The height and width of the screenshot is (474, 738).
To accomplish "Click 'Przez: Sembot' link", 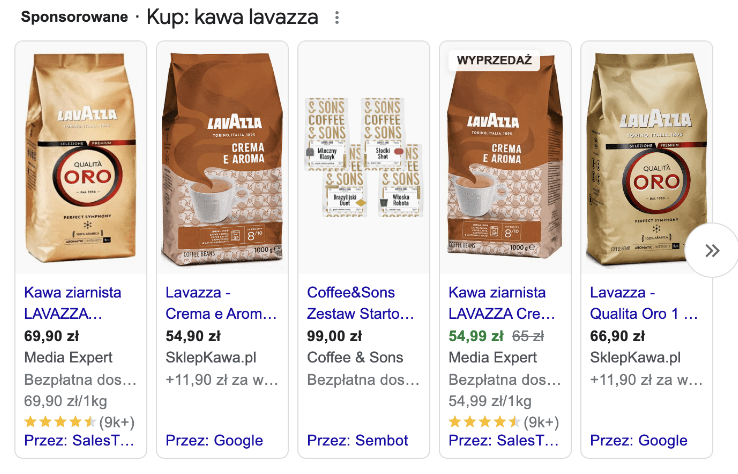I will click(358, 441).
